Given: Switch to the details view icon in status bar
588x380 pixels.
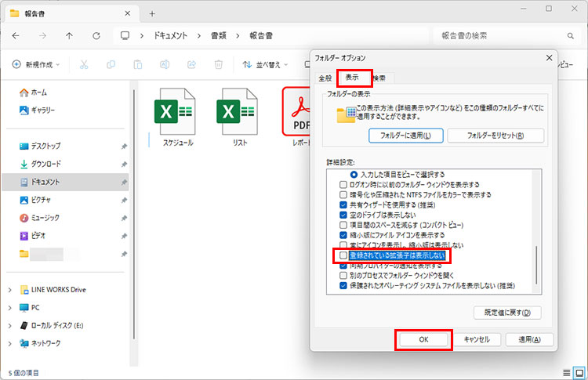Looking at the screenshot, I should [x=566, y=372].
